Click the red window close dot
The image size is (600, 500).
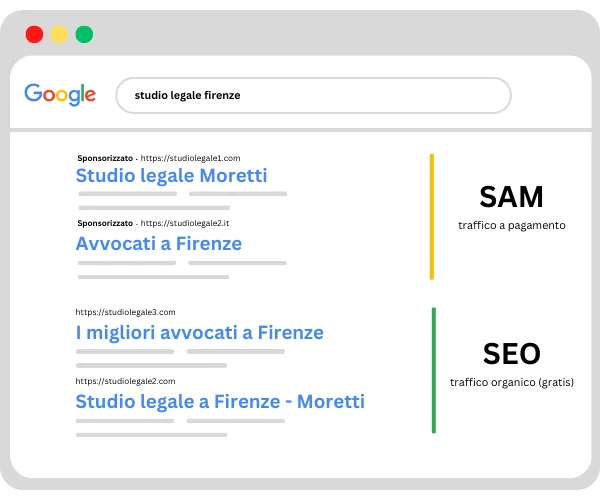[x=34, y=34]
